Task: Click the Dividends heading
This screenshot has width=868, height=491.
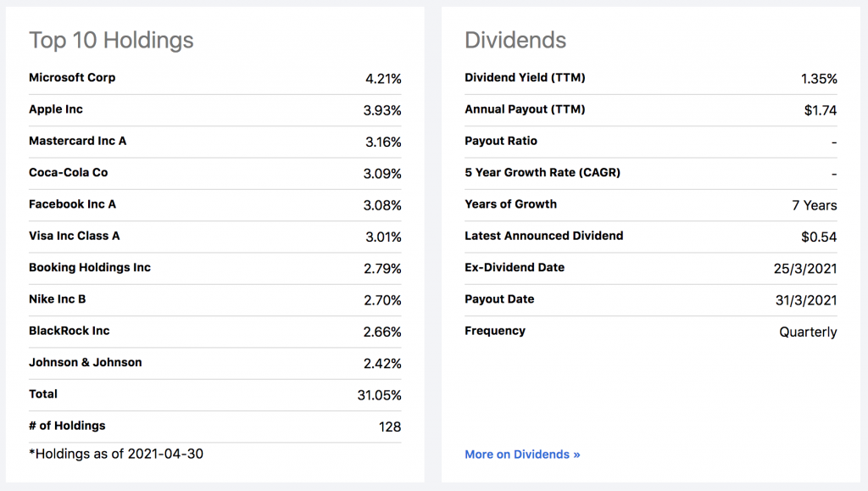Action: click(515, 41)
